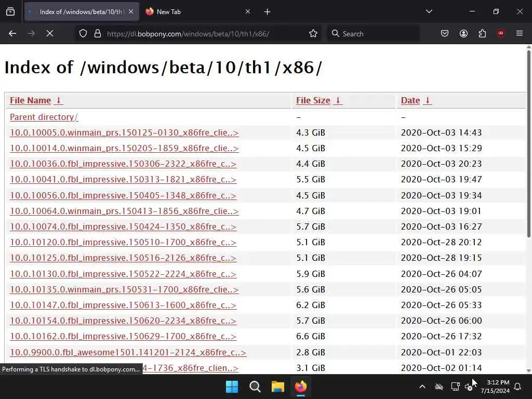
Task: Open File Explorer from taskbar
Action: coord(277,387)
